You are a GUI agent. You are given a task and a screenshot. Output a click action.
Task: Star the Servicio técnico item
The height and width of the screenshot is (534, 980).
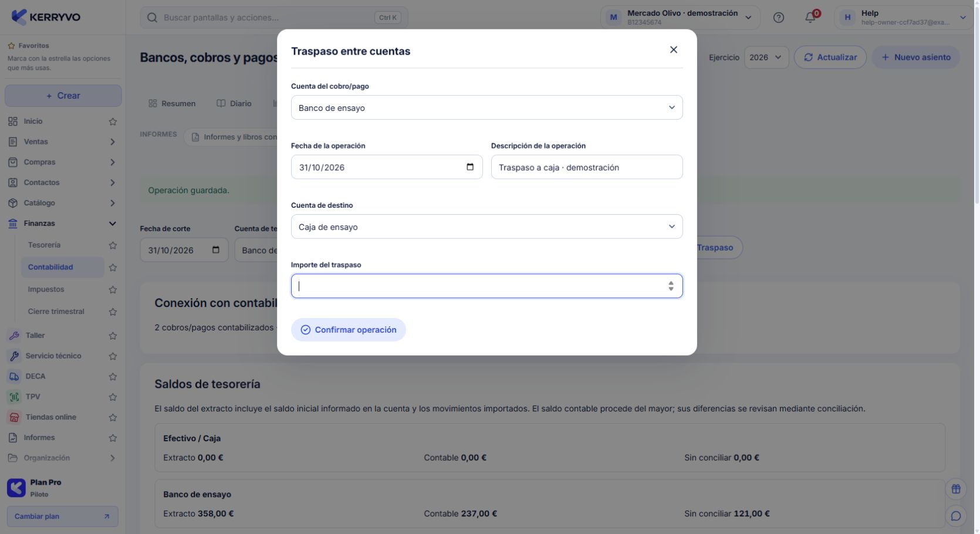tap(113, 356)
